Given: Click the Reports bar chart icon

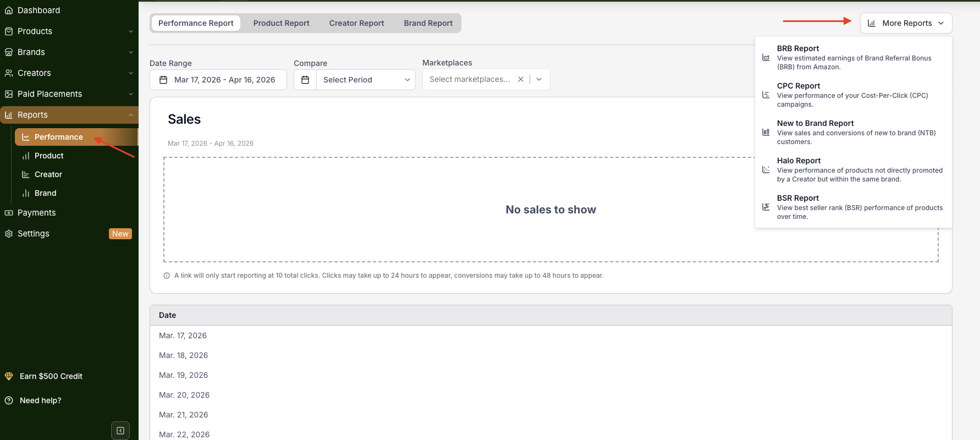Looking at the screenshot, I should (9, 115).
